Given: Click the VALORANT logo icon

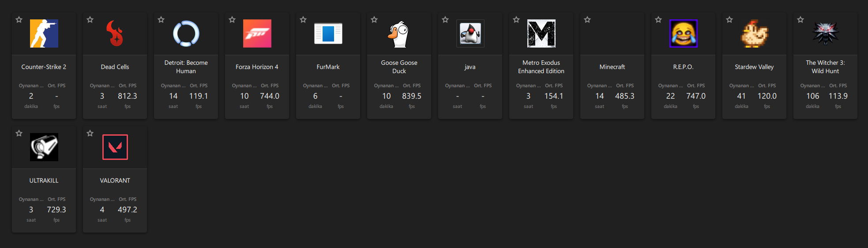Looking at the screenshot, I should pos(115,147).
